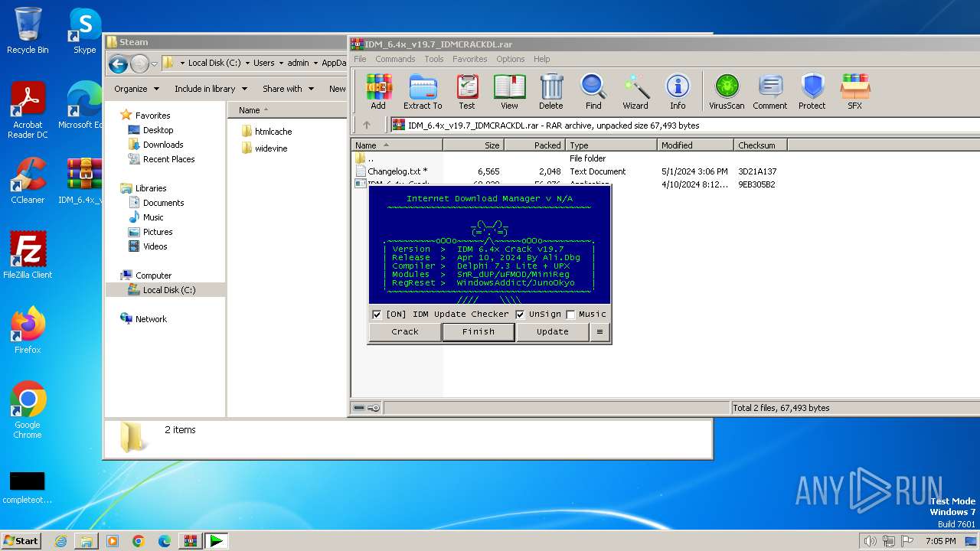Open the Help menu in WinRAR
The image size is (980, 551).
pos(541,59)
